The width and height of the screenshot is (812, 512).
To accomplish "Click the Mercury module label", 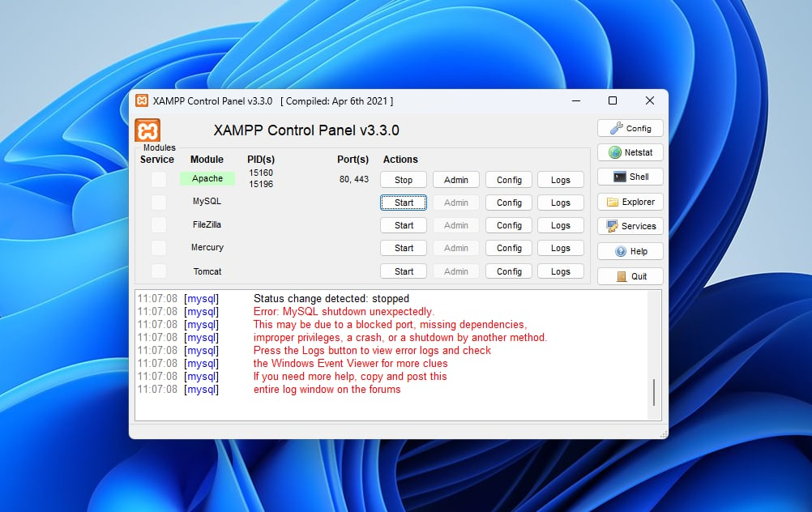I will click(x=207, y=247).
